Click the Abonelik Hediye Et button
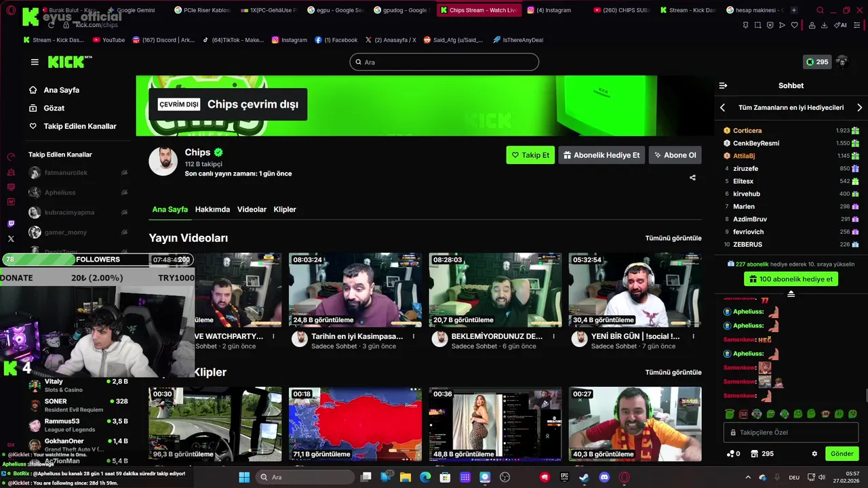This screenshot has width=868, height=488. [x=601, y=155]
